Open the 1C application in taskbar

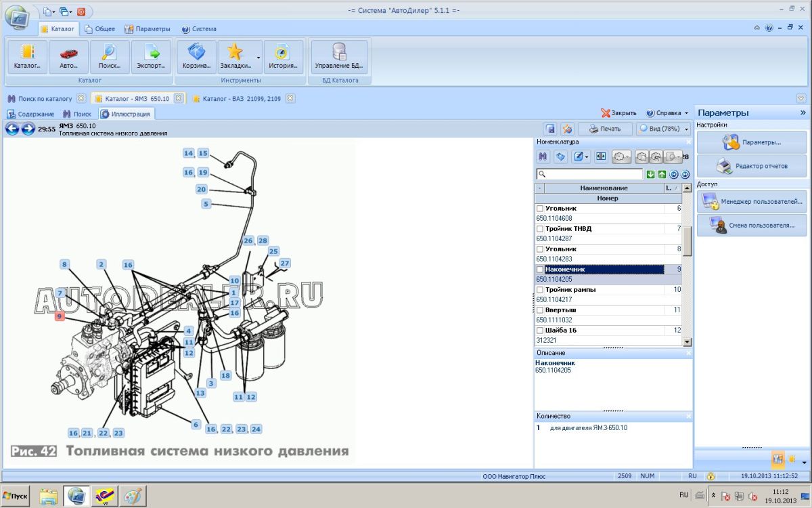[x=105, y=496]
